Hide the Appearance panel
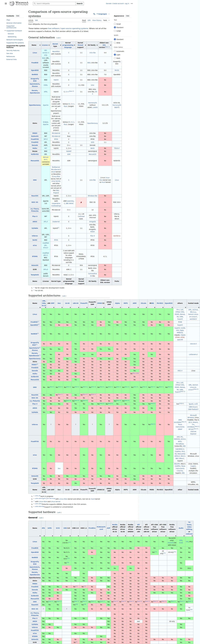The image size is (200, 644). (128, 16)
